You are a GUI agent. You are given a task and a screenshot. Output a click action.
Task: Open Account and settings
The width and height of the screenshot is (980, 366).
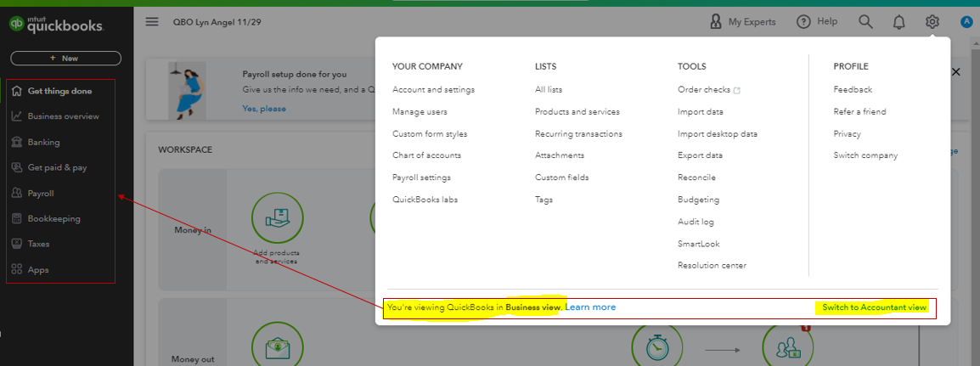[x=434, y=89]
